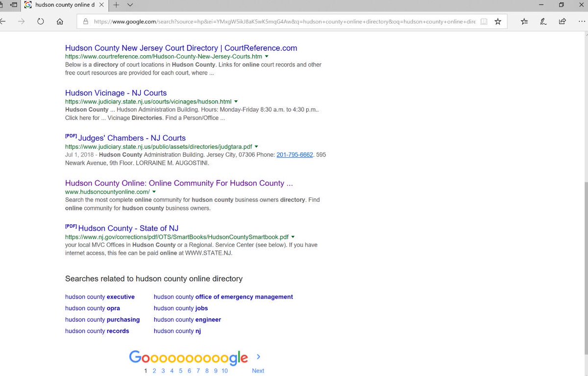
Task: Go to results page 5
Action: click(x=181, y=371)
